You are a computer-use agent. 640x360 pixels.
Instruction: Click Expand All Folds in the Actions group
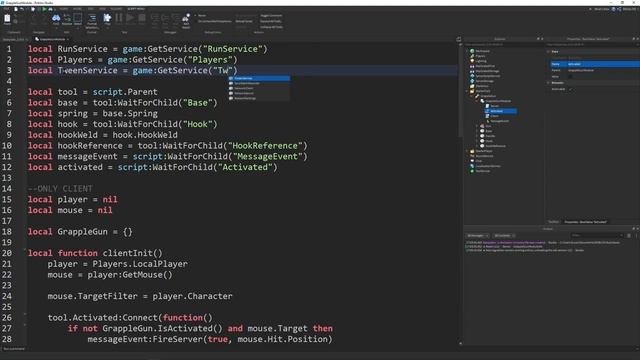click(271, 21)
